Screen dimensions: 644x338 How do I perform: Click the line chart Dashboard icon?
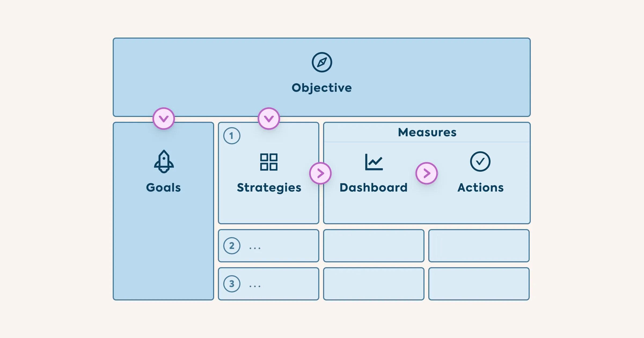coord(374,162)
